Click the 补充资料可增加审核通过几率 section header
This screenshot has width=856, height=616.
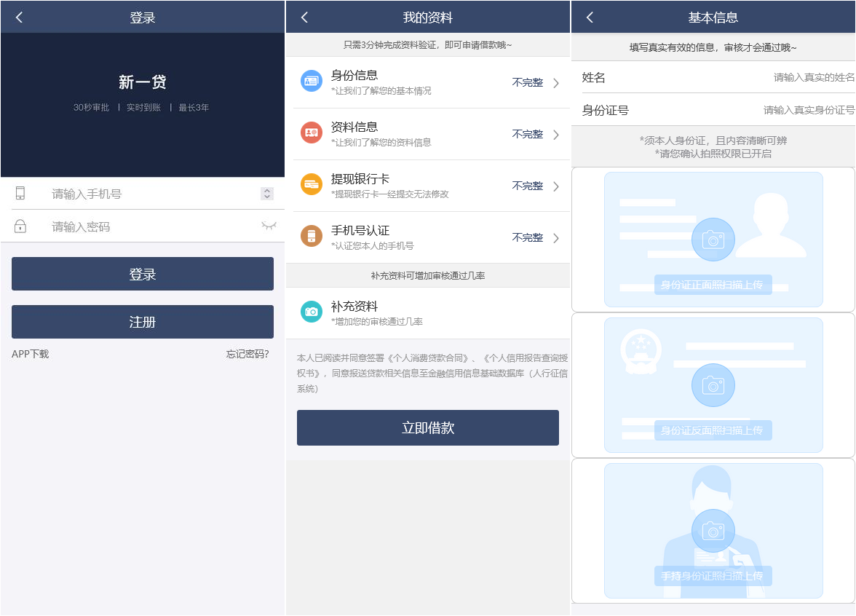click(x=428, y=276)
